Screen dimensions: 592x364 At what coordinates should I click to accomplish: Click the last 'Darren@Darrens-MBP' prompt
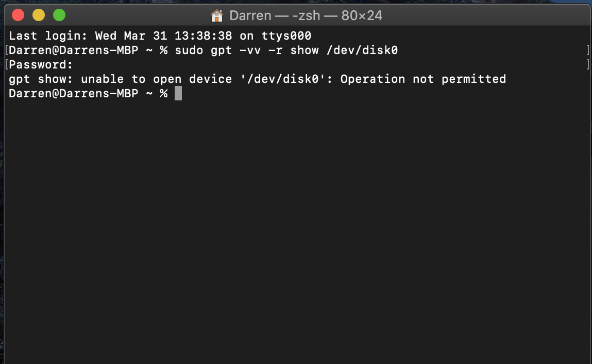(74, 94)
